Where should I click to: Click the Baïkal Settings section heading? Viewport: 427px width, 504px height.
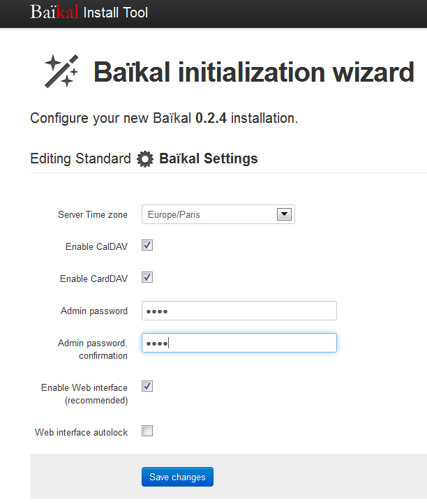208,158
